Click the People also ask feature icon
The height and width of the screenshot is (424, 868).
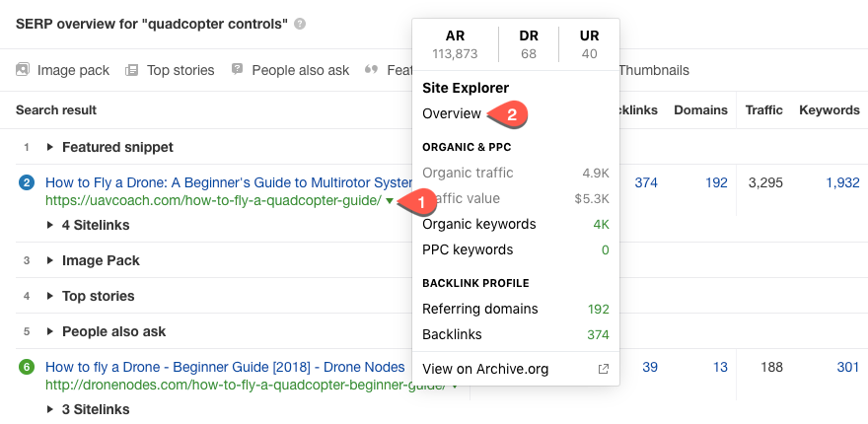coord(237,71)
